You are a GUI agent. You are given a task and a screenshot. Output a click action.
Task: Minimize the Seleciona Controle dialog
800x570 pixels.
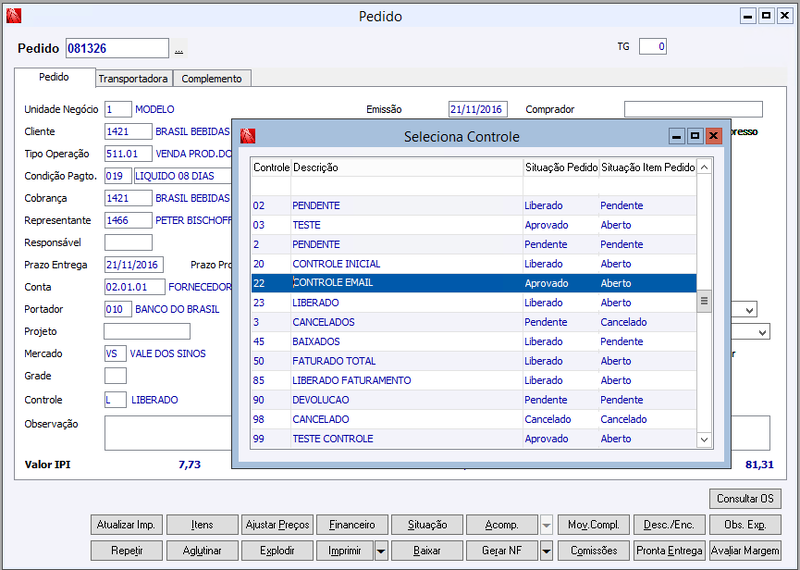coord(677,136)
